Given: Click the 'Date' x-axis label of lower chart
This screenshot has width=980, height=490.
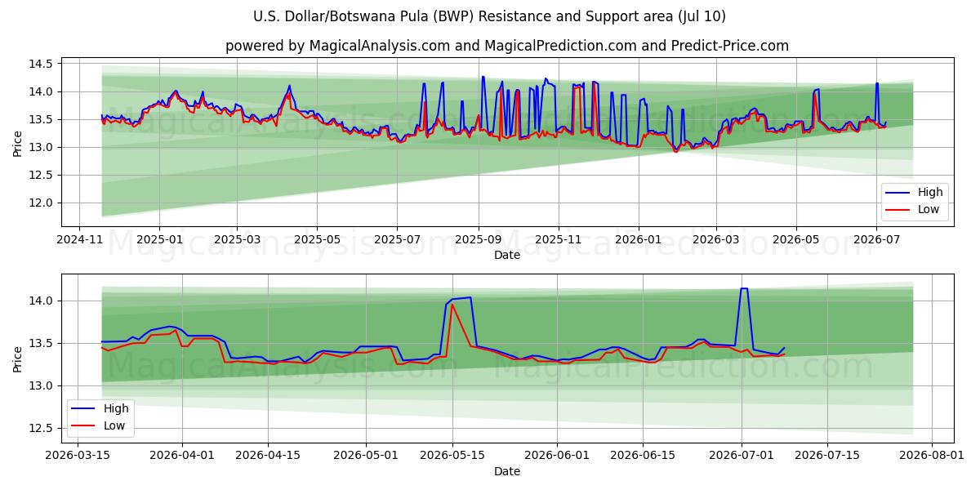Looking at the screenshot, I should click(x=507, y=471).
